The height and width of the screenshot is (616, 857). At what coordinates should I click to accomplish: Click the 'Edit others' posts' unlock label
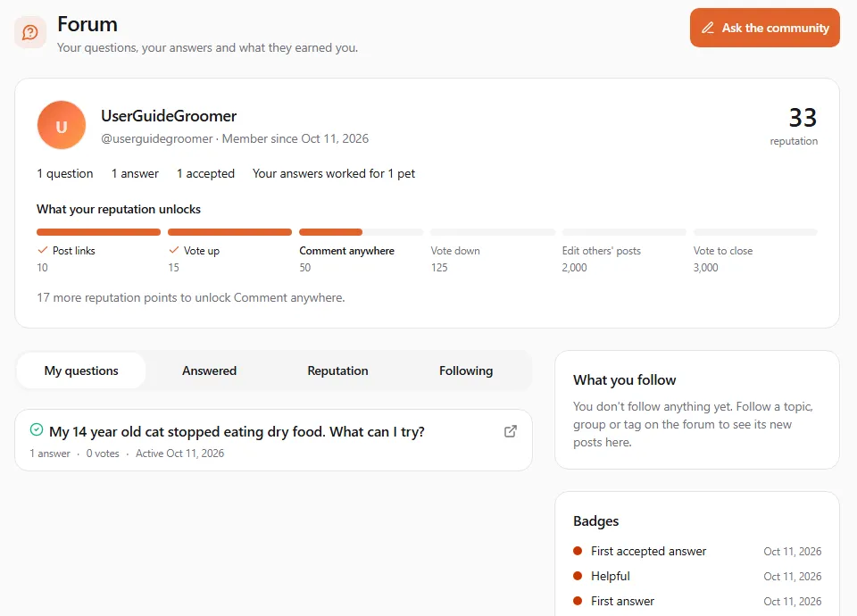pyautogui.click(x=601, y=251)
